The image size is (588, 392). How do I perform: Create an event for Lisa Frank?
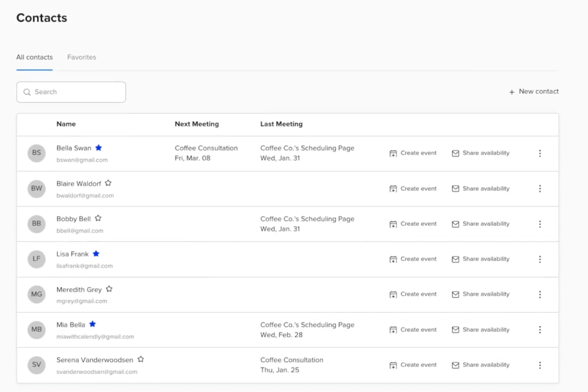click(413, 259)
